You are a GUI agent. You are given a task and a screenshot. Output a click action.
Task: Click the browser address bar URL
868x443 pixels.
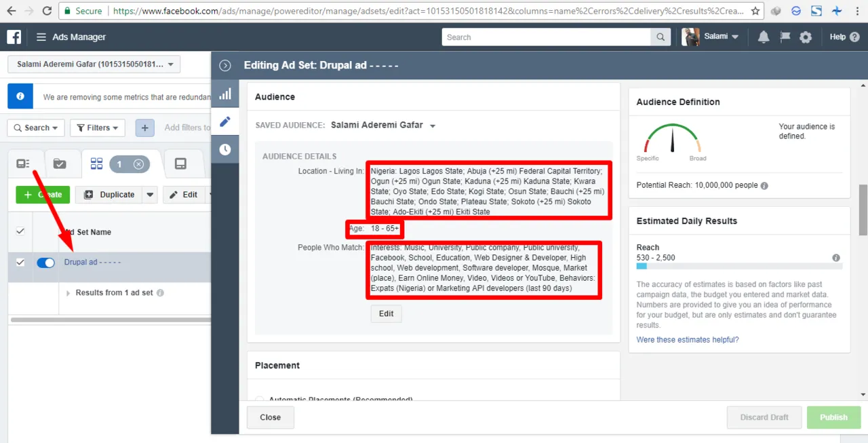coord(427,11)
